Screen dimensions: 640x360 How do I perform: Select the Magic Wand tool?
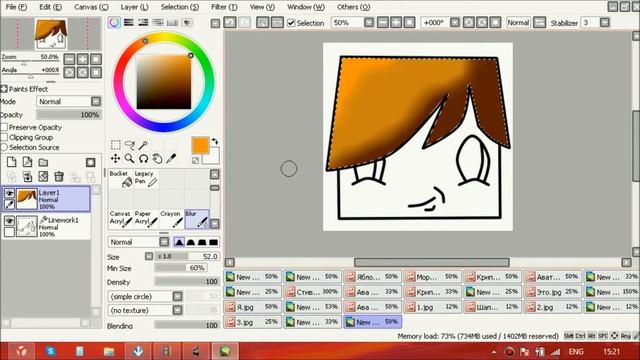pyautogui.click(x=143, y=145)
